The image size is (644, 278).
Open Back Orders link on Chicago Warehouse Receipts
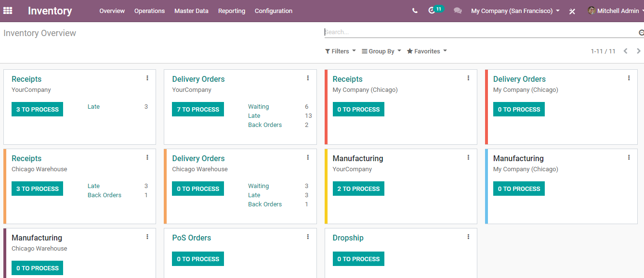[105, 195]
